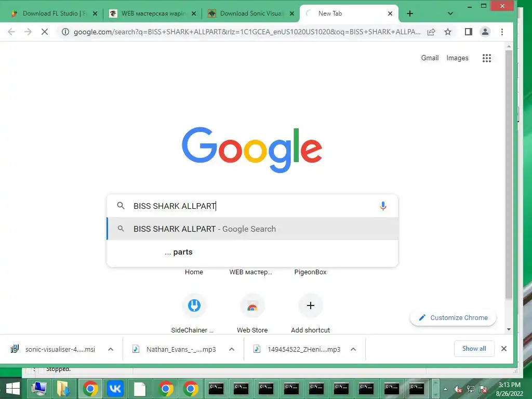Click the page vertical scrollbar thumb

pyautogui.click(x=509, y=175)
